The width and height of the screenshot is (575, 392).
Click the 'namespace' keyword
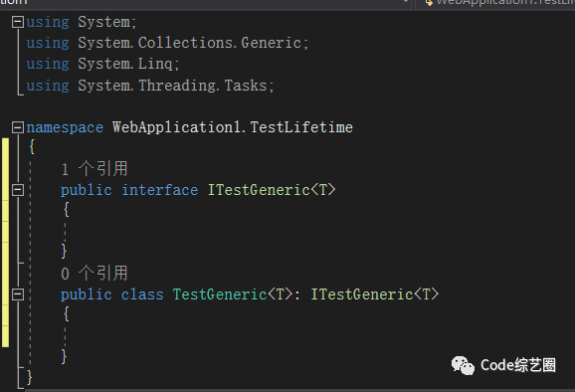tap(65, 127)
